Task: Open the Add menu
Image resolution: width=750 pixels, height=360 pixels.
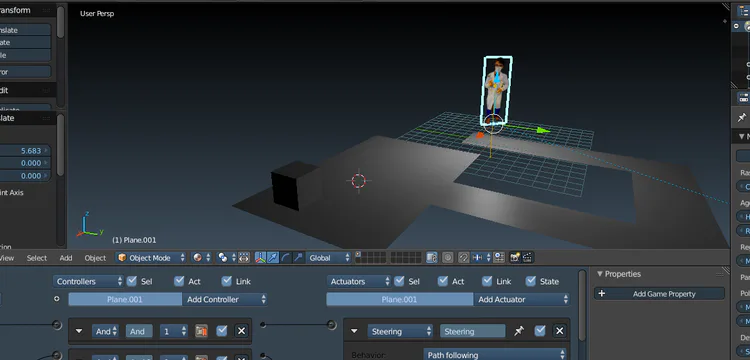Action: click(66, 258)
